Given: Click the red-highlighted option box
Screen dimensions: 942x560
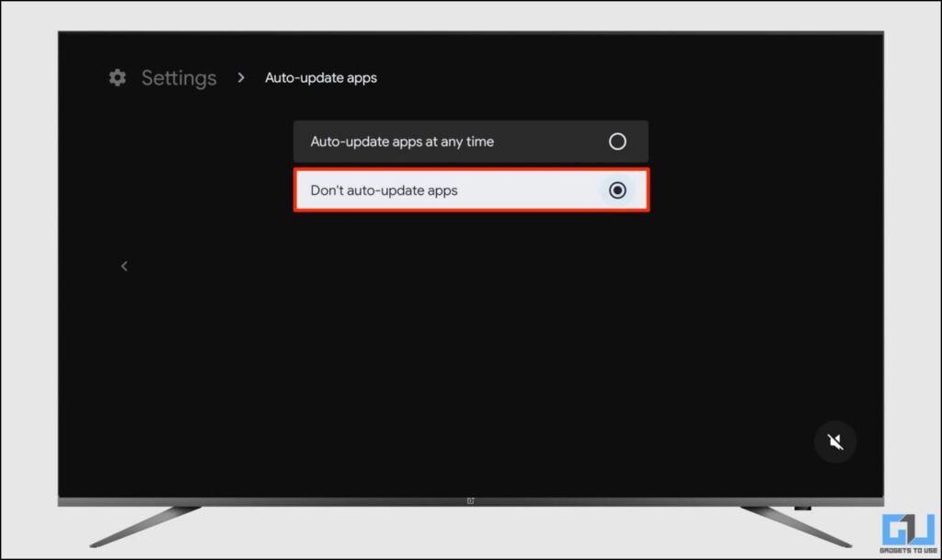Looking at the screenshot, I should (x=471, y=190).
